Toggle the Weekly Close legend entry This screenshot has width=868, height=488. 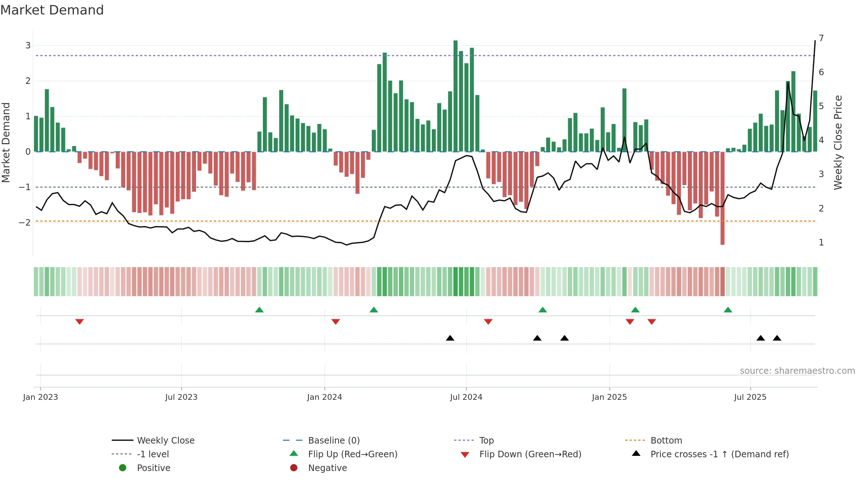(153, 440)
